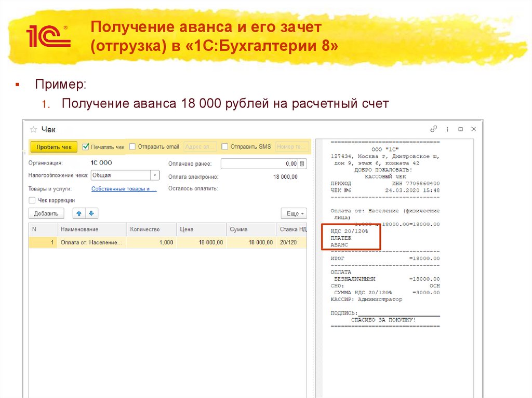Uncheck the Печатать чек checkbox

(x=86, y=146)
